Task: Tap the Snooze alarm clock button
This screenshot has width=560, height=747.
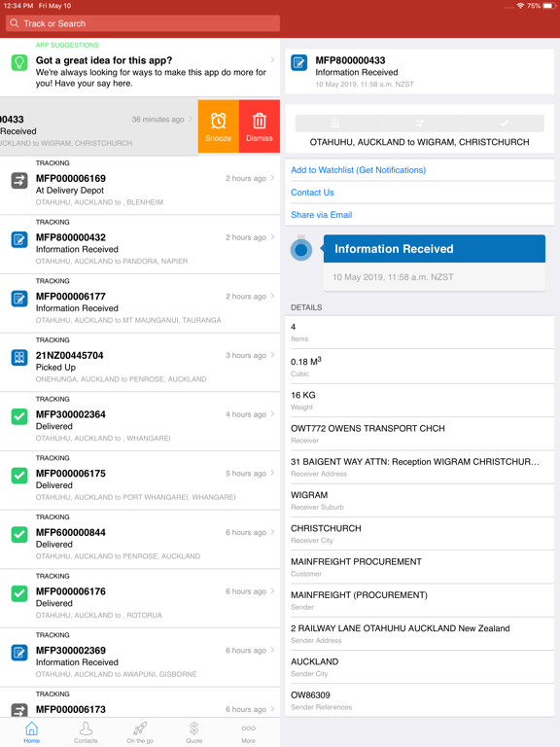Action: tap(219, 126)
